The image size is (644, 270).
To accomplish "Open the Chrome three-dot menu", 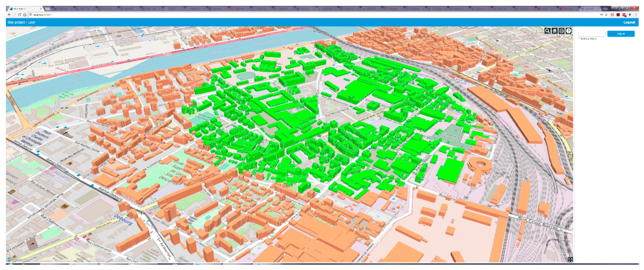I will 636,15.
